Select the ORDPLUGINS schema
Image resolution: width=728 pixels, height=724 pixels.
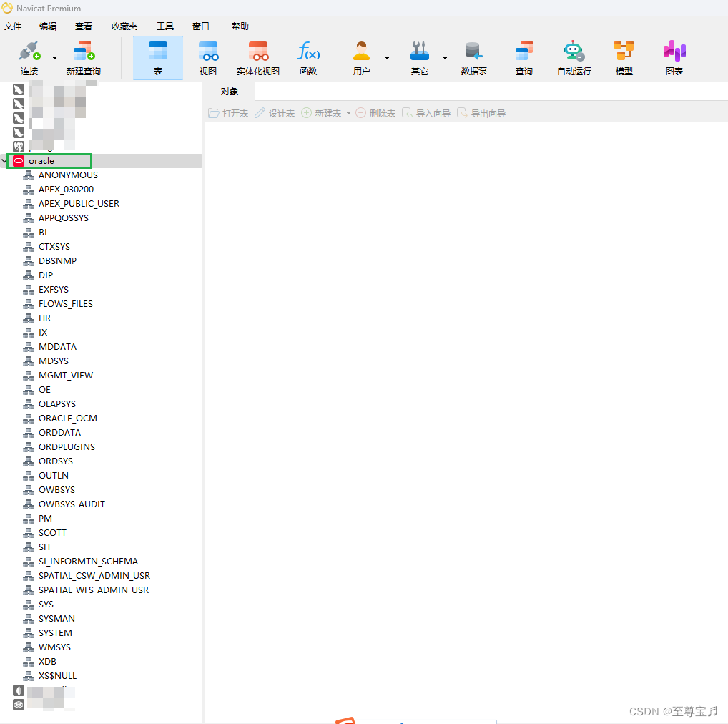tap(67, 446)
